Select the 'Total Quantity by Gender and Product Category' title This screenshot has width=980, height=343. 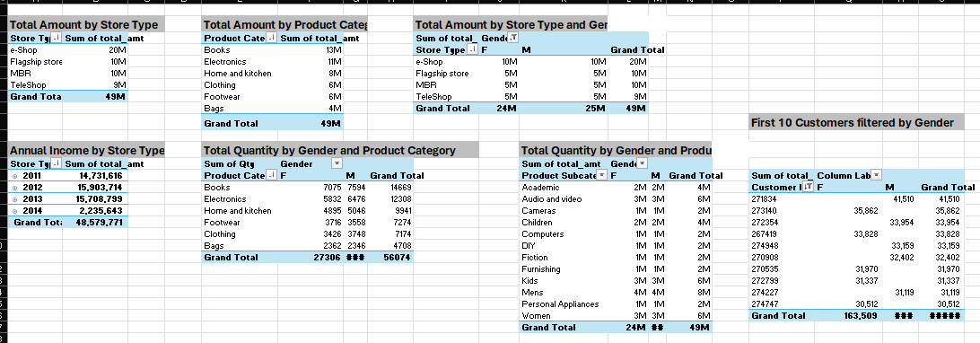[340, 151]
